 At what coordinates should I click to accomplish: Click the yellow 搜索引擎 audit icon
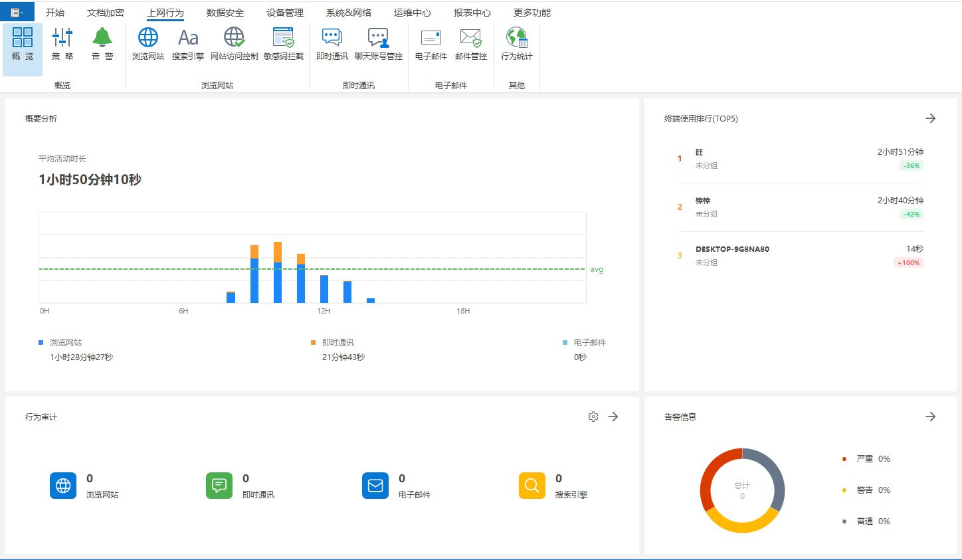[x=532, y=486]
